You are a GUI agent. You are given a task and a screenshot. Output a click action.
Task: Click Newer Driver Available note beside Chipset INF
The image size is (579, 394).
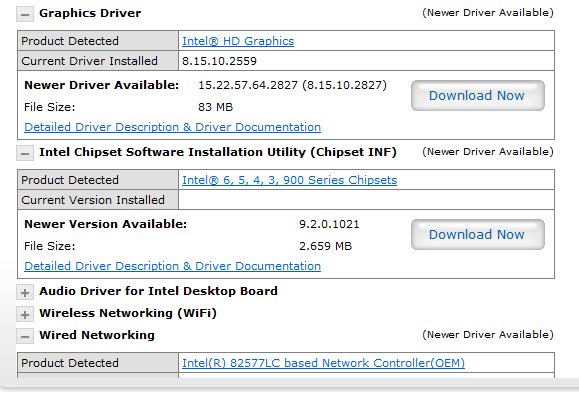click(488, 151)
